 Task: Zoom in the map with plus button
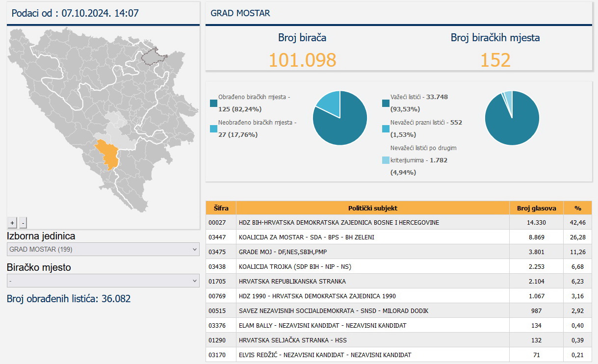(12, 223)
